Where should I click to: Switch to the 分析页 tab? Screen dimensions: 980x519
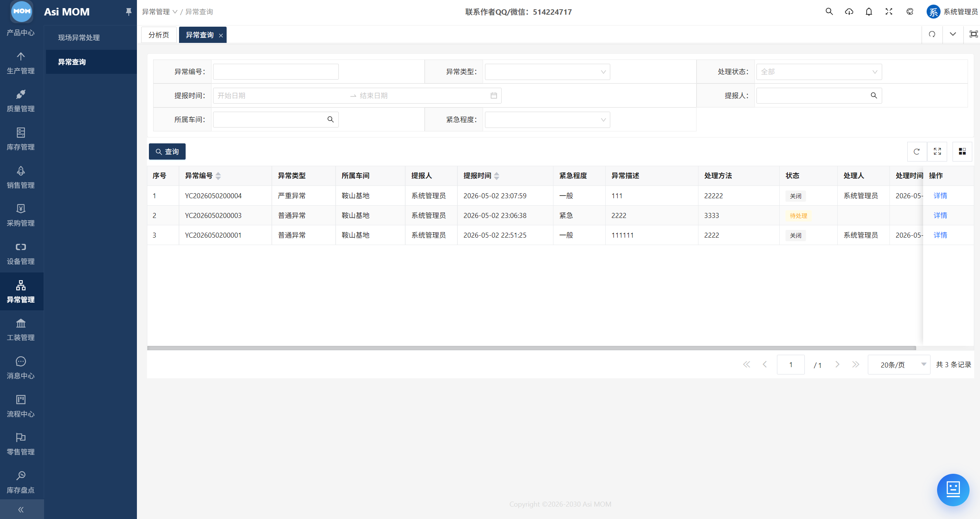pyautogui.click(x=159, y=35)
